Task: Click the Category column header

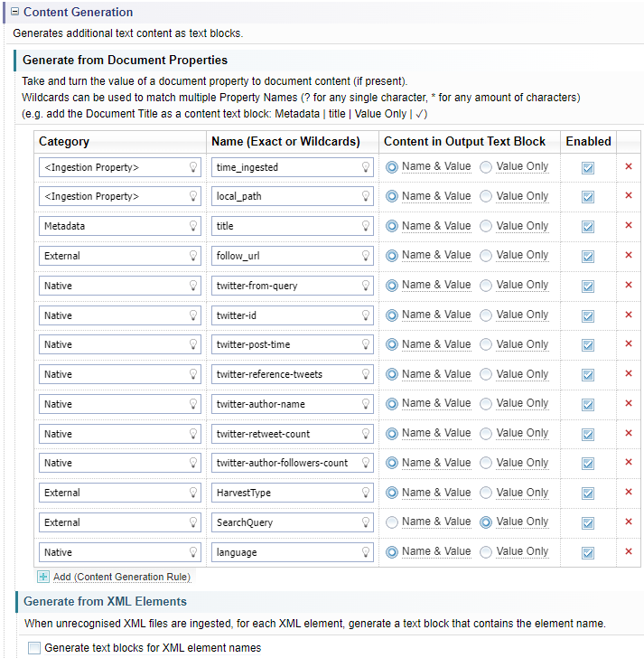Action: (x=64, y=142)
